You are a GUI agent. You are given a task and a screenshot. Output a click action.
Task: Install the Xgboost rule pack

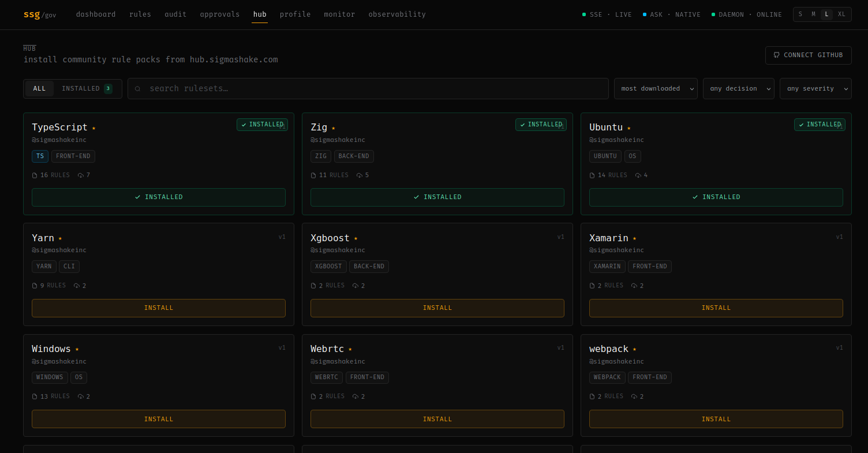[x=437, y=308]
